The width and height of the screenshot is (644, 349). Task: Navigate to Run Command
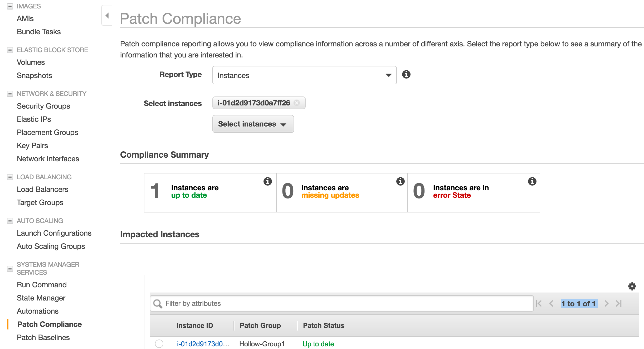coord(42,285)
